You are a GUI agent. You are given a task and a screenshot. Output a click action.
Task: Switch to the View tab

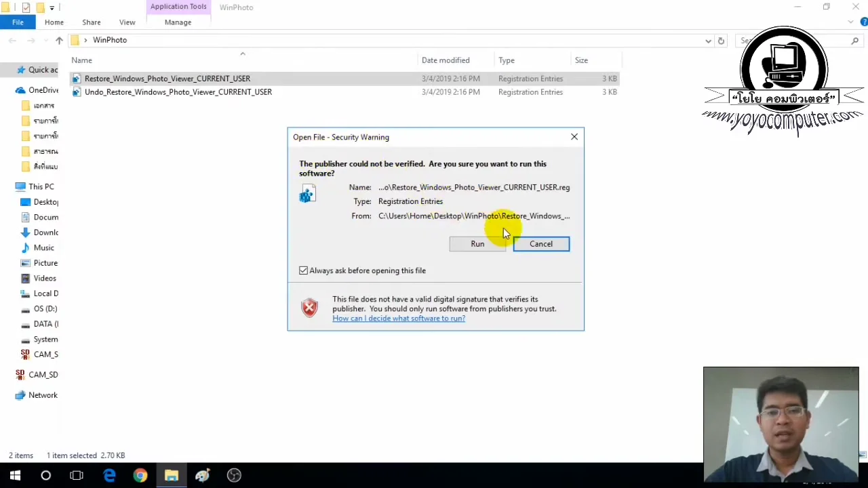[x=127, y=22]
